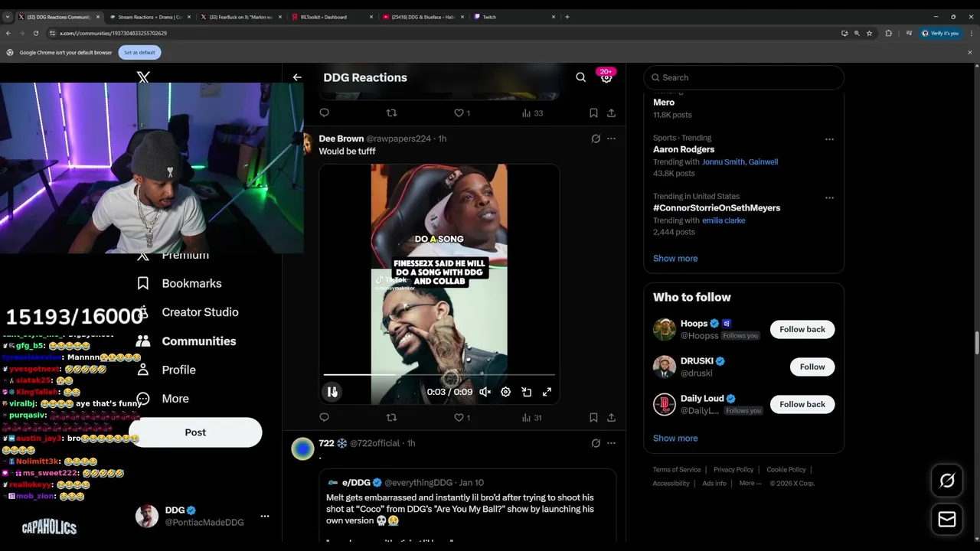Viewport: 980px width, 551px height.
Task: Enable picture-in-picture for the video
Action: (527, 392)
